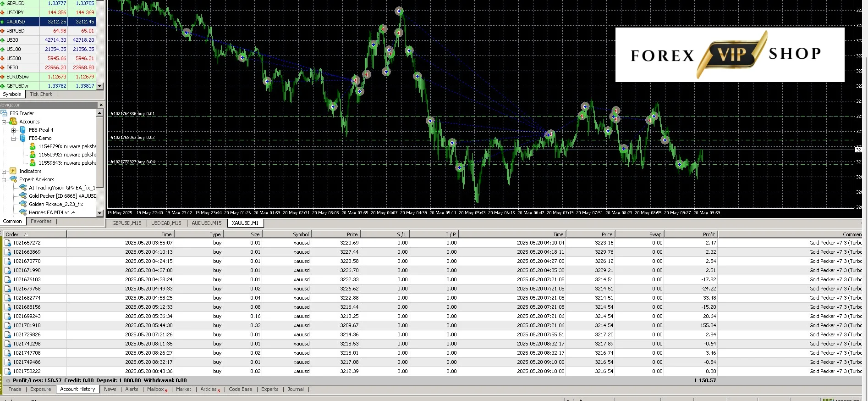Close the Navigator panel
Viewport: 868px width, 401px height.
tap(101, 105)
